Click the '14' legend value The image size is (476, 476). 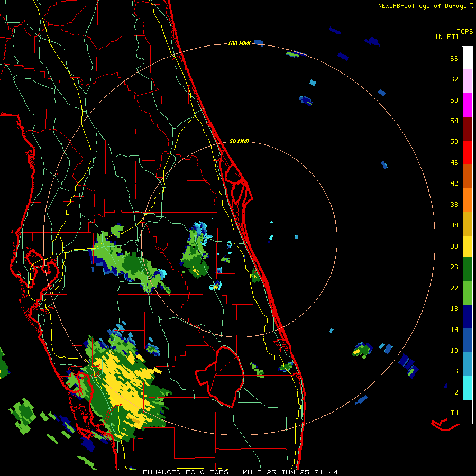pos(454,329)
